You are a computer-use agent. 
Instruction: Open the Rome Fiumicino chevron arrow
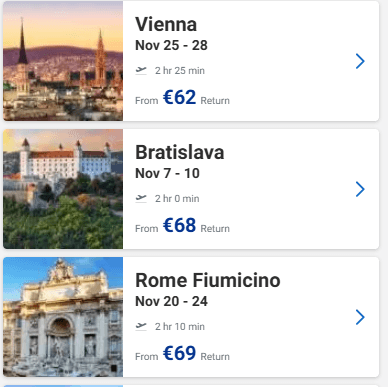coord(360,317)
